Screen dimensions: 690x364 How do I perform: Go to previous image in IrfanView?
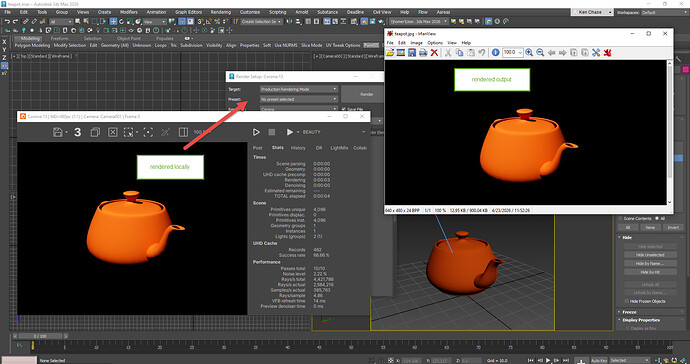pos(551,53)
